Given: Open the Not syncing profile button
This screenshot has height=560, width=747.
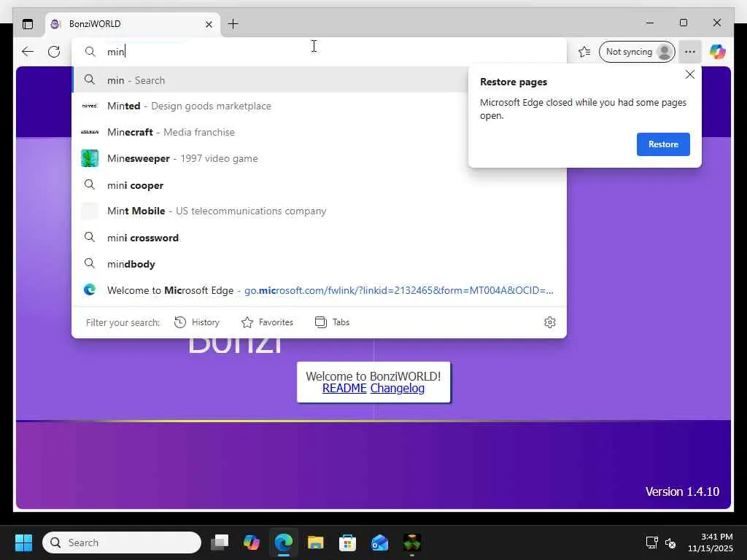Looking at the screenshot, I should tap(637, 52).
